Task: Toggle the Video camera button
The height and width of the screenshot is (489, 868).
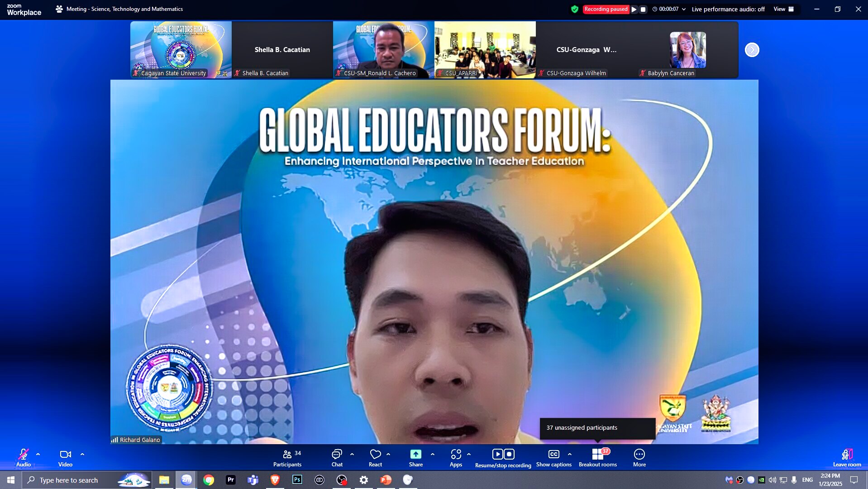Action: (x=65, y=457)
